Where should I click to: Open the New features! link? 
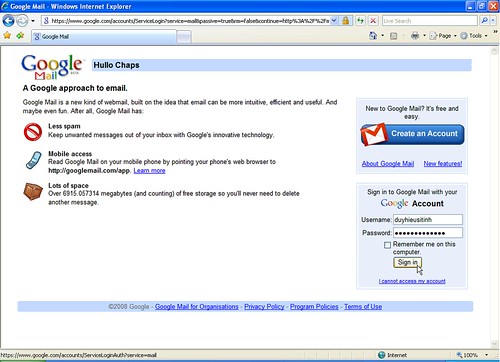pyautogui.click(x=443, y=164)
